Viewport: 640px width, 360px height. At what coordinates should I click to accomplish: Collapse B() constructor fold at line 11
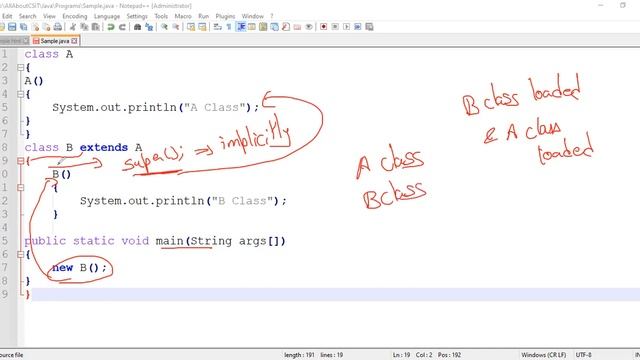coord(20,188)
